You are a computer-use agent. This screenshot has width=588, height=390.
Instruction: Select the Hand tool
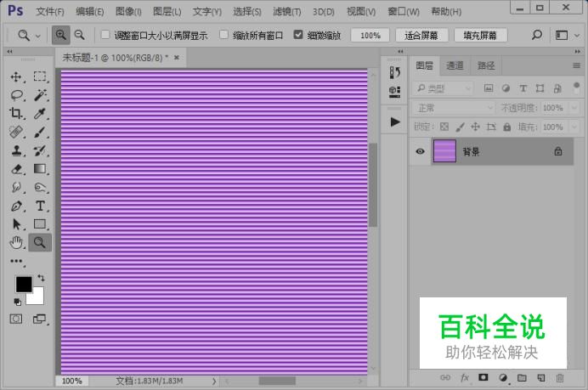16,243
